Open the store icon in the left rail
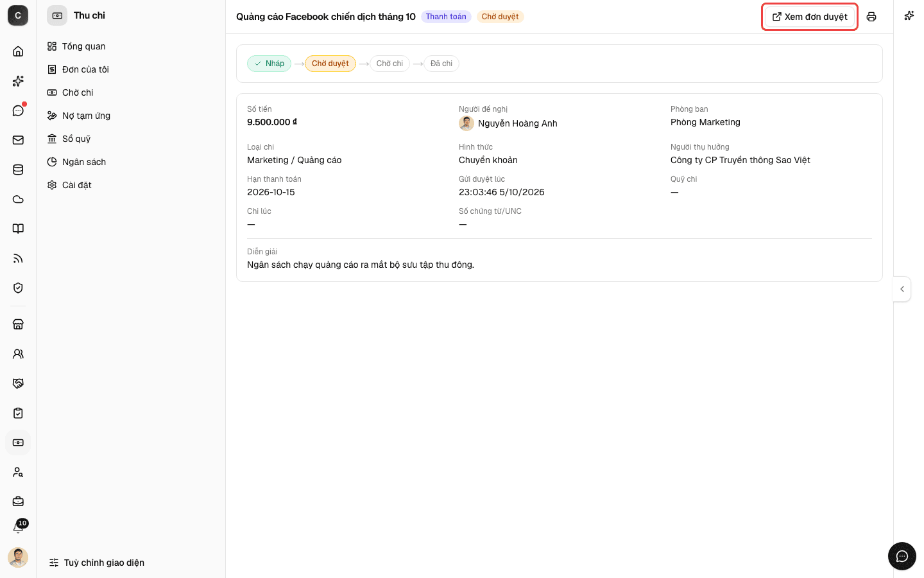The width and height of the screenshot is (924, 578). (18, 324)
